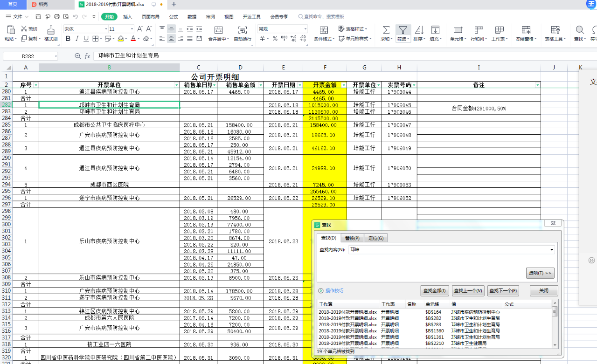Click the Filter (筛选) funnel icon
This screenshot has height=364, width=597.
click(x=403, y=30)
